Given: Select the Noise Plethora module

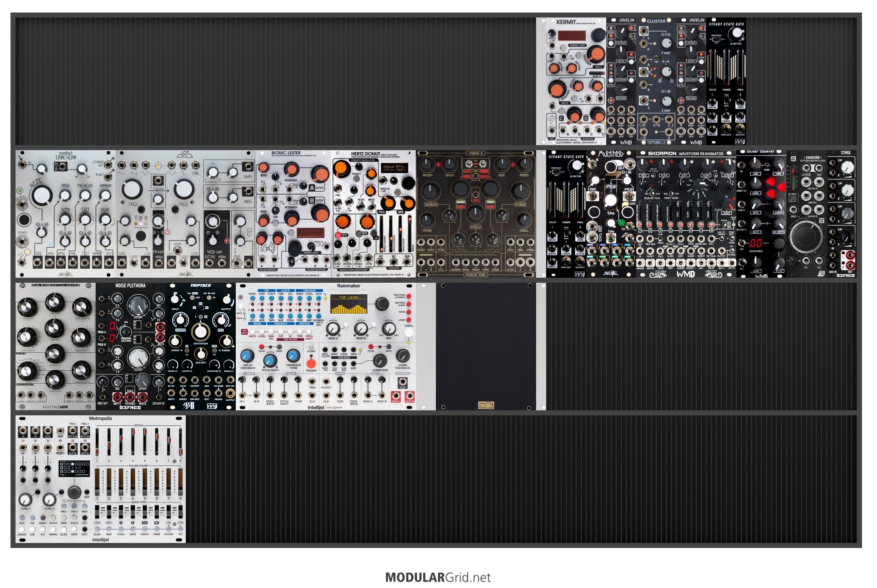Looking at the screenshot, I should pyautogui.click(x=131, y=346).
